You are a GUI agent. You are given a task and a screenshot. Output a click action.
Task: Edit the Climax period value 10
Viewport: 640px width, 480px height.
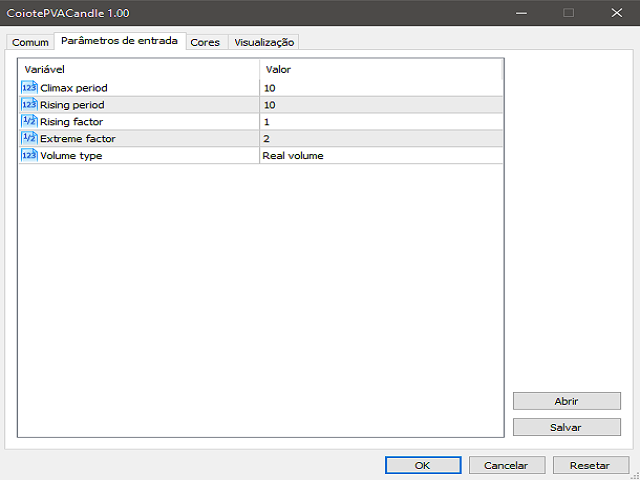(380, 88)
